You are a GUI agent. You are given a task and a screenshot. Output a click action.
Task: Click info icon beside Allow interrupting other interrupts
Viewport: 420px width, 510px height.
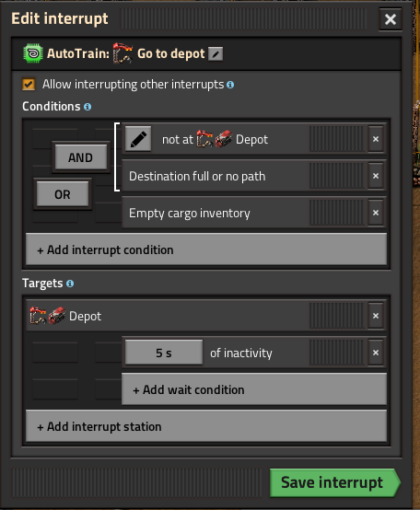230,85
